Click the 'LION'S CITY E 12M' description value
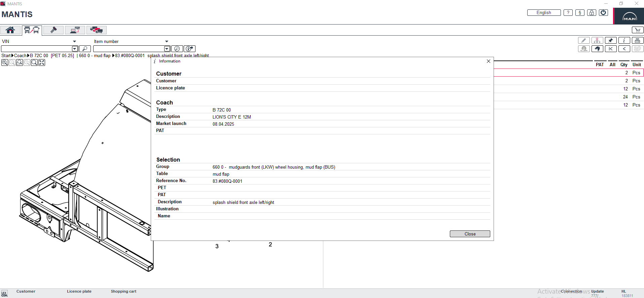 tap(232, 117)
